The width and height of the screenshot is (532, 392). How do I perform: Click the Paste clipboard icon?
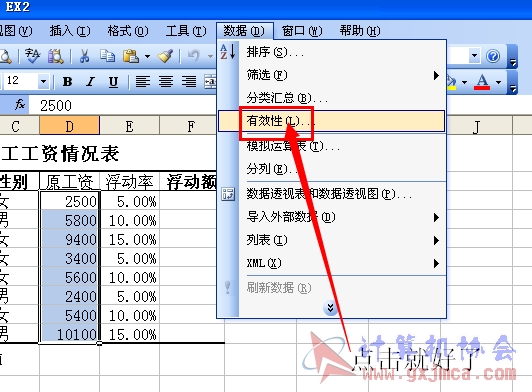pos(131,56)
